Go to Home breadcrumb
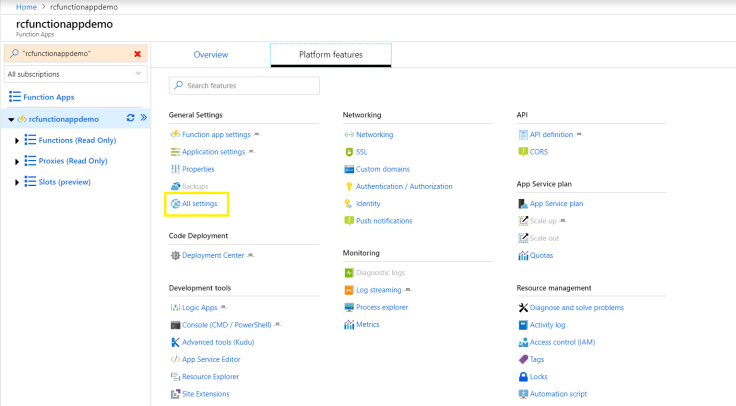The width and height of the screenshot is (736, 406). coord(26,7)
